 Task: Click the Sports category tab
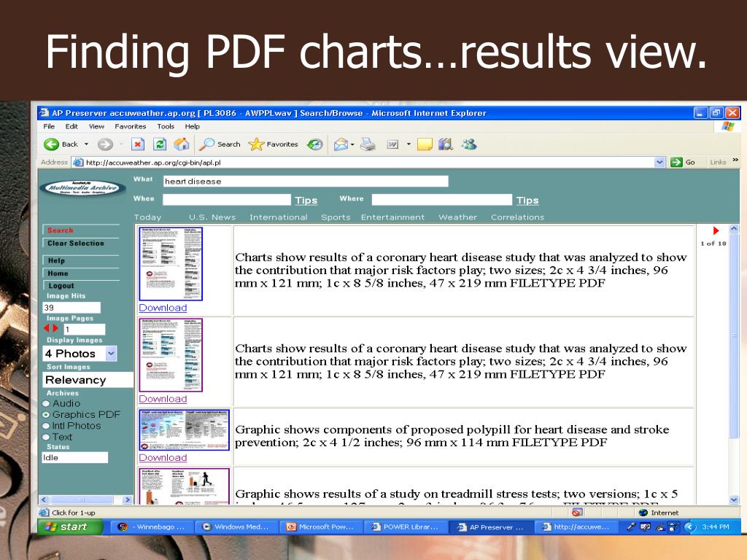pyautogui.click(x=336, y=217)
